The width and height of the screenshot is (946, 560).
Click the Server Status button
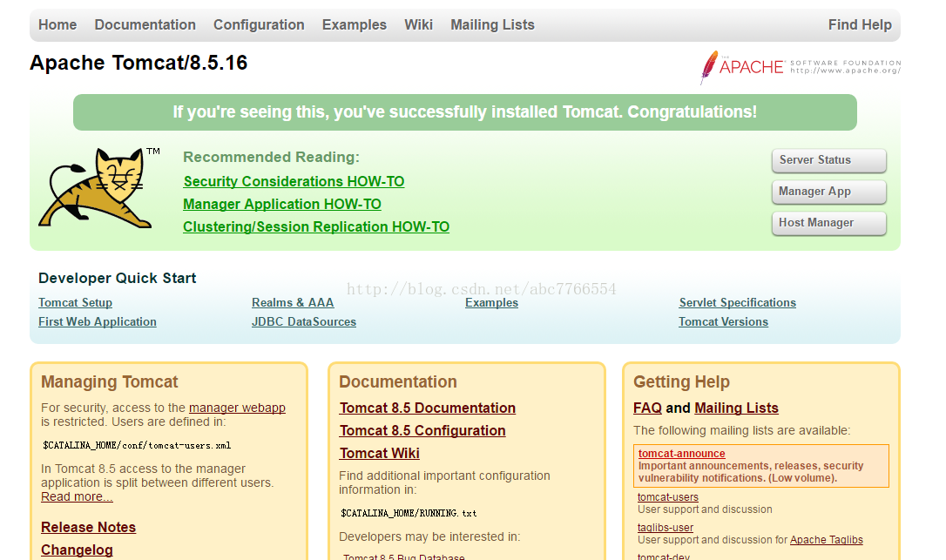pyautogui.click(x=829, y=160)
